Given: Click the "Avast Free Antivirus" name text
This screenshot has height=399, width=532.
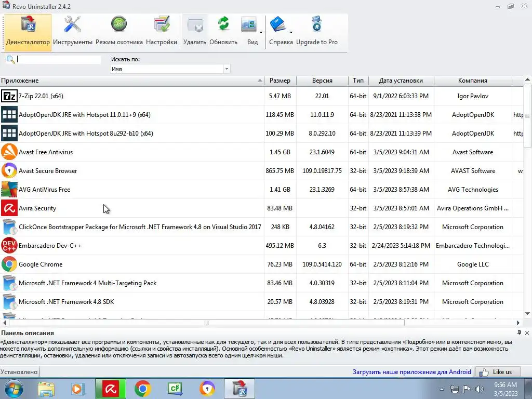Looking at the screenshot, I should coord(46,152).
